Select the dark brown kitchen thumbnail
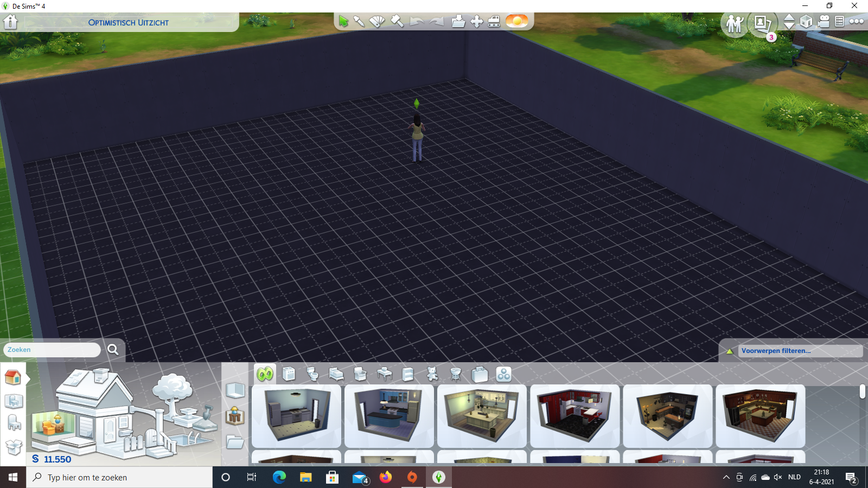This screenshot has height=488, width=868. (667, 416)
